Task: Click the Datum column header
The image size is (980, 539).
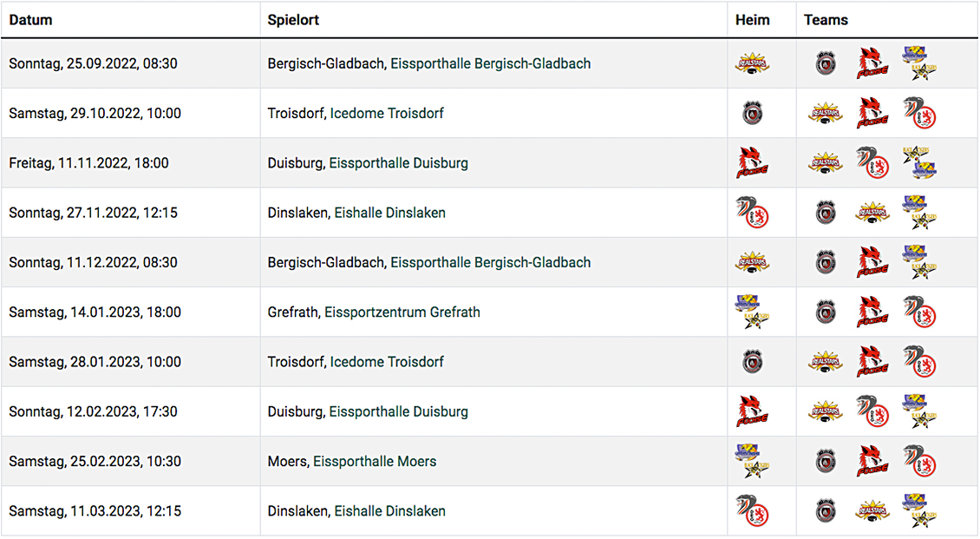Action: pyautogui.click(x=30, y=20)
